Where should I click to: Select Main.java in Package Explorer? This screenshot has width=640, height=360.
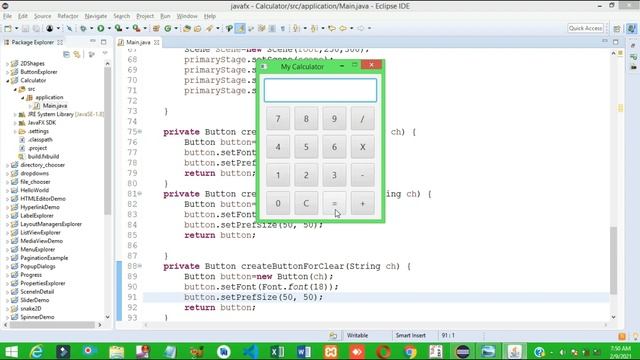(55, 106)
